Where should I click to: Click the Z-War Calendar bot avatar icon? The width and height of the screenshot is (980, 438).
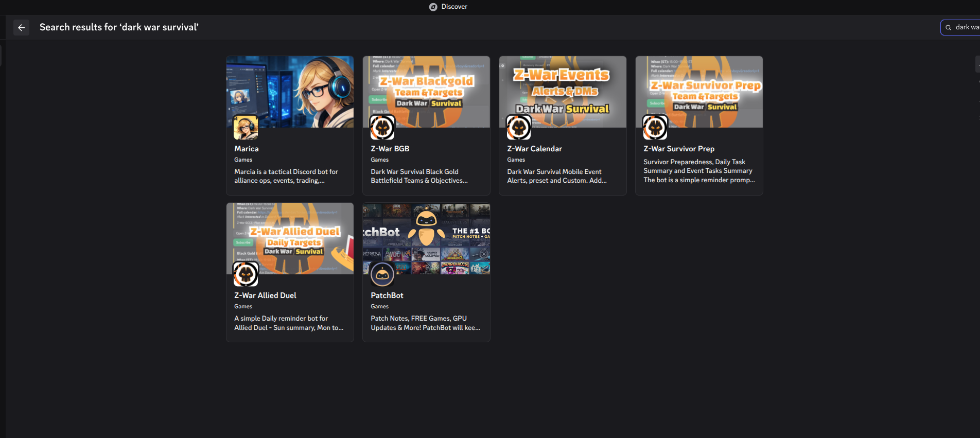tap(519, 128)
